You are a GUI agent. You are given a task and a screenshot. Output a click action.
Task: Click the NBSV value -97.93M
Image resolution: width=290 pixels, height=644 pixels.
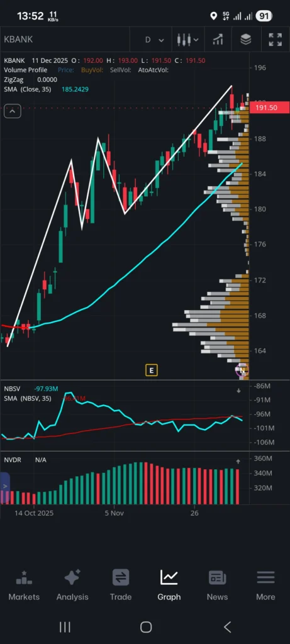pyautogui.click(x=46, y=389)
